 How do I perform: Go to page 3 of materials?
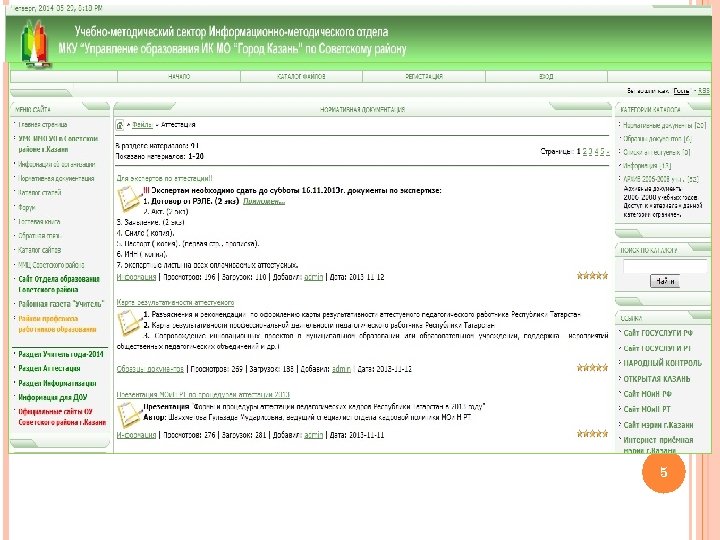pos(591,152)
